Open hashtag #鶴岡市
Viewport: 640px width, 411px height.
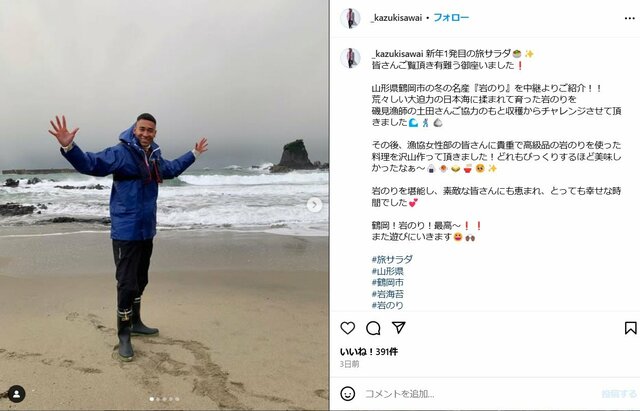coord(387,282)
